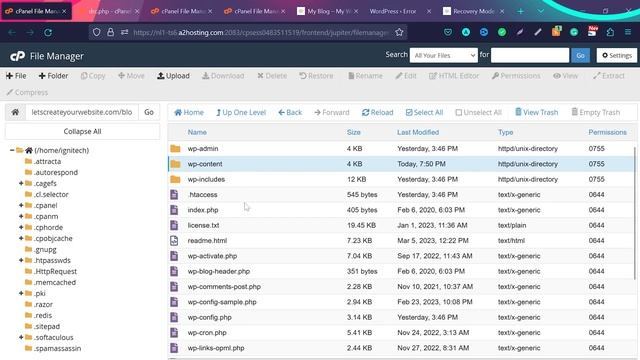Switch to WordPress Error browser tab
Screen dimensions: 640x360
point(393,11)
